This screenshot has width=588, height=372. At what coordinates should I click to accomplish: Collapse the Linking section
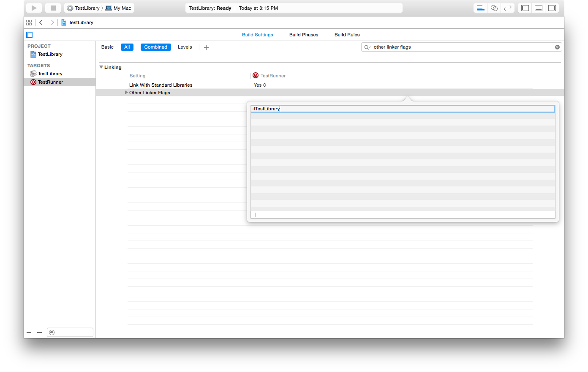coord(101,67)
